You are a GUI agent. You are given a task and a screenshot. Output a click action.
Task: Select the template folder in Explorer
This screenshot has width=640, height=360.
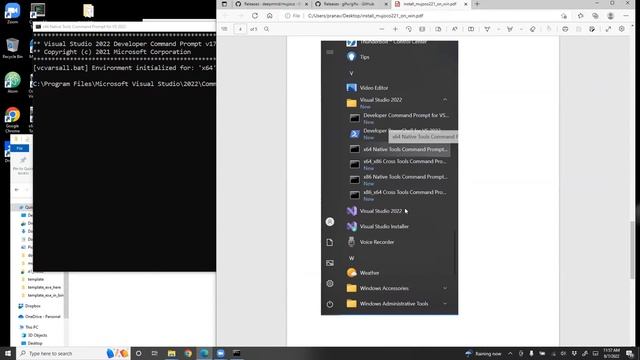(36, 279)
